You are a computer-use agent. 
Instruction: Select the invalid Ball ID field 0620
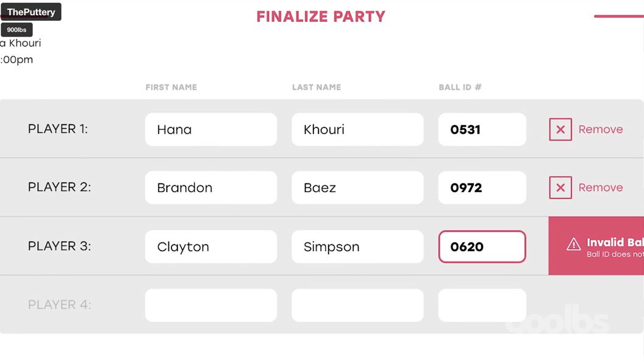482,246
